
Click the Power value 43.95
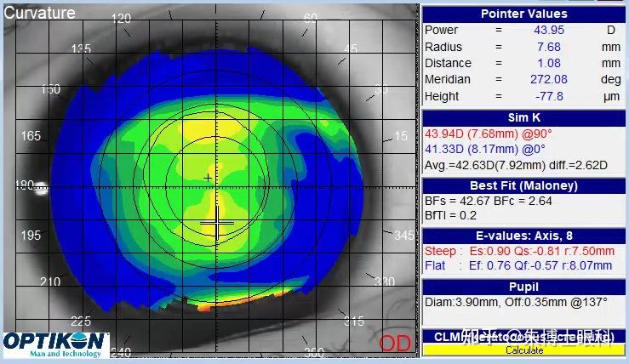pos(549,30)
